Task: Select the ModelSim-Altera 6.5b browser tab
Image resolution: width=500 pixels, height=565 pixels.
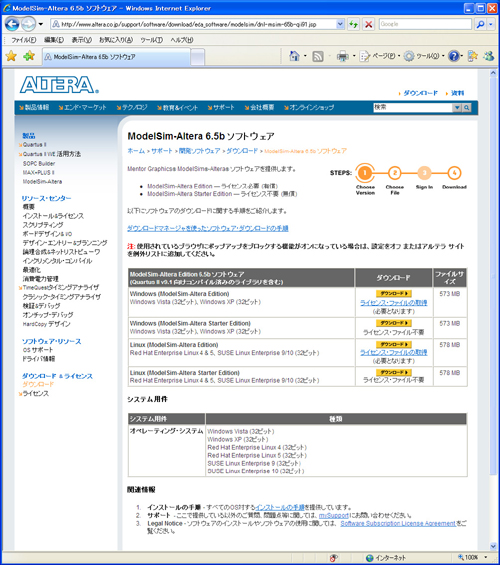Action: tap(116, 57)
